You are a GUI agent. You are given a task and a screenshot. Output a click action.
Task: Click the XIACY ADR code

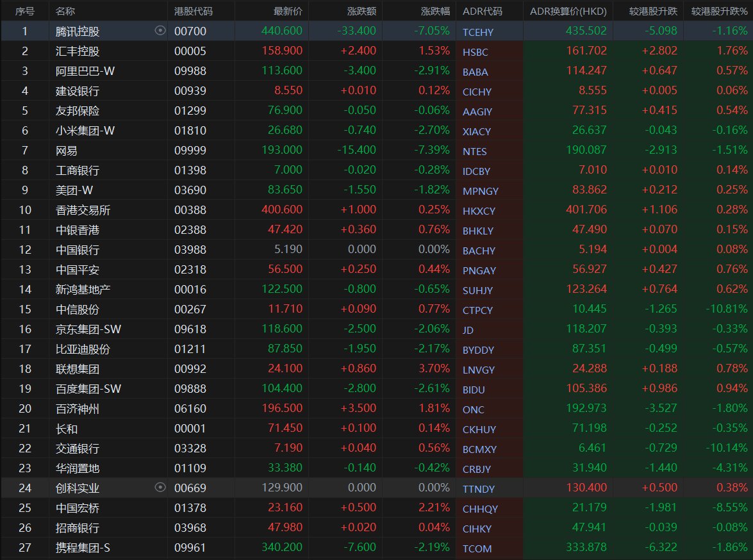(x=476, y=131)
